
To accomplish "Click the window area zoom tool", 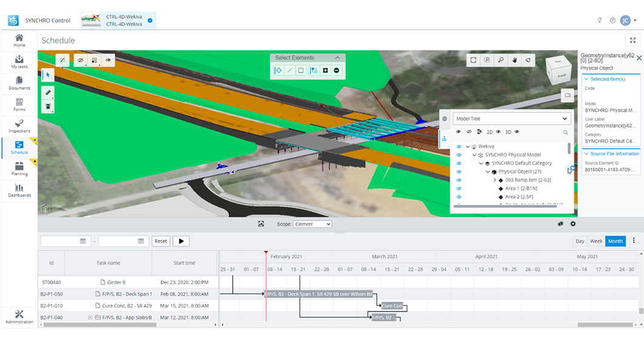I will pyautogui.click(x=487, y=60).
